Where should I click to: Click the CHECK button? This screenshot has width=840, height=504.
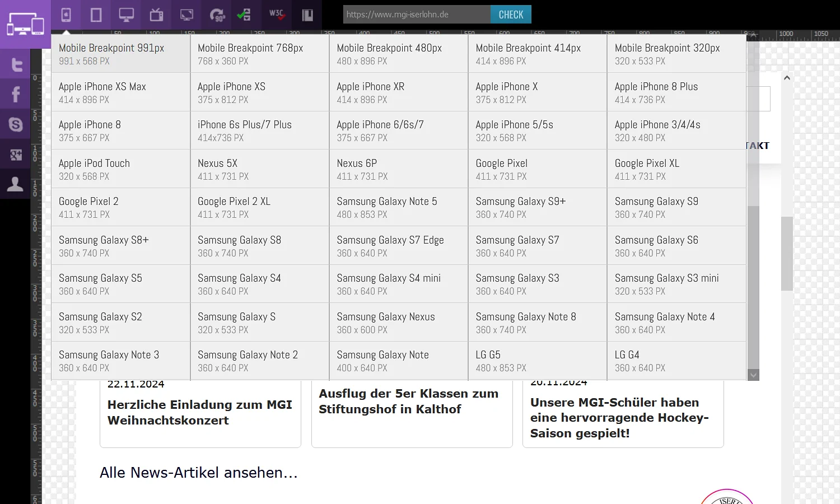[511, 15]
